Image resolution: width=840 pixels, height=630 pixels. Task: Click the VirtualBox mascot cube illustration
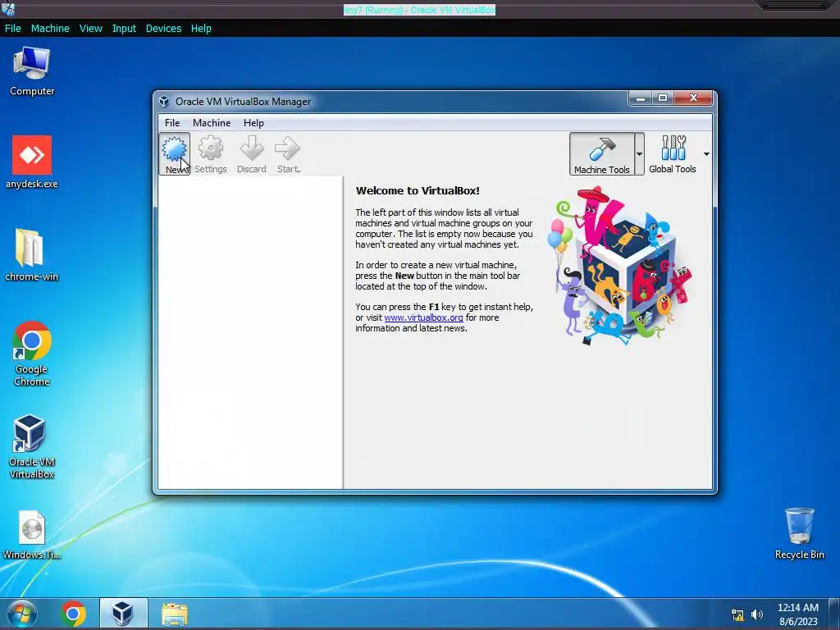point(620,267)
